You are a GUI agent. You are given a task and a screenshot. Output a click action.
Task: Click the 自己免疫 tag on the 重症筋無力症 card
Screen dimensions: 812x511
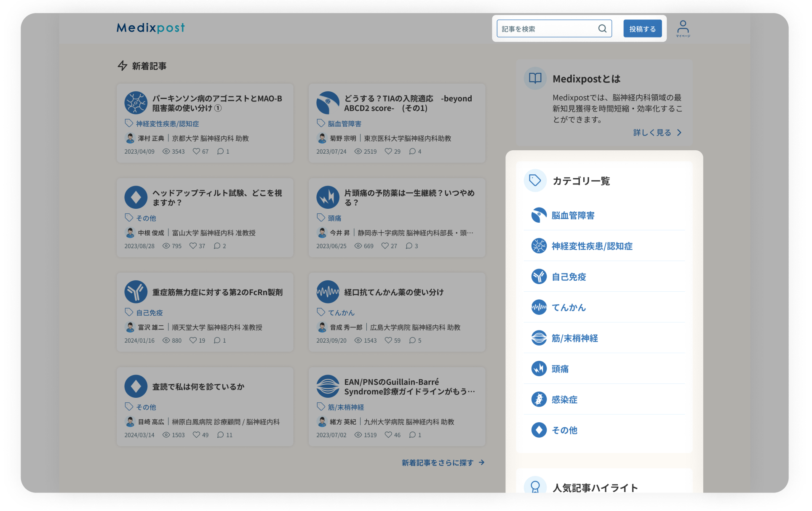pyautogui.click(x=149, y=313)
